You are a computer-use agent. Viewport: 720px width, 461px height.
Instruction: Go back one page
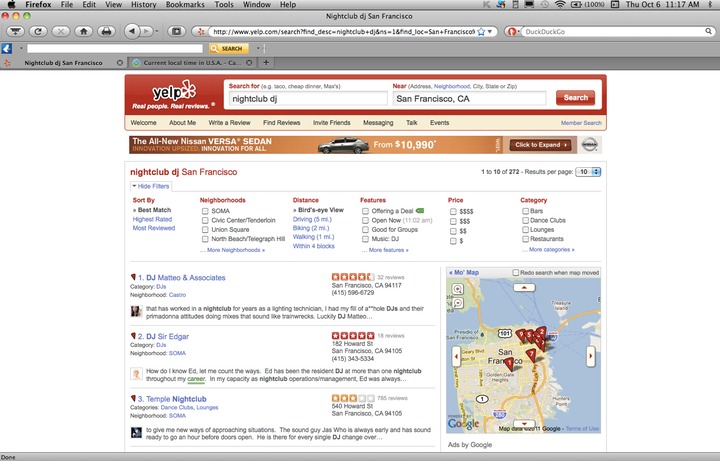(x=132, y=31)
